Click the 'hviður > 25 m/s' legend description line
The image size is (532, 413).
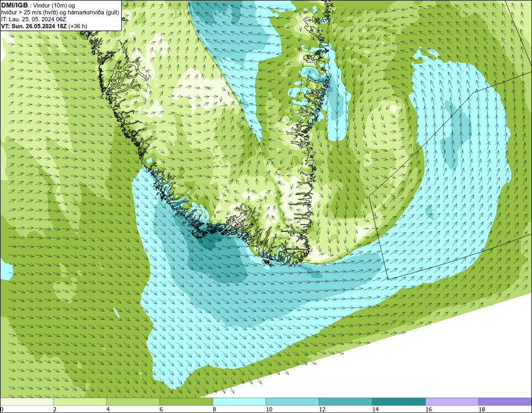coord(60,13)
